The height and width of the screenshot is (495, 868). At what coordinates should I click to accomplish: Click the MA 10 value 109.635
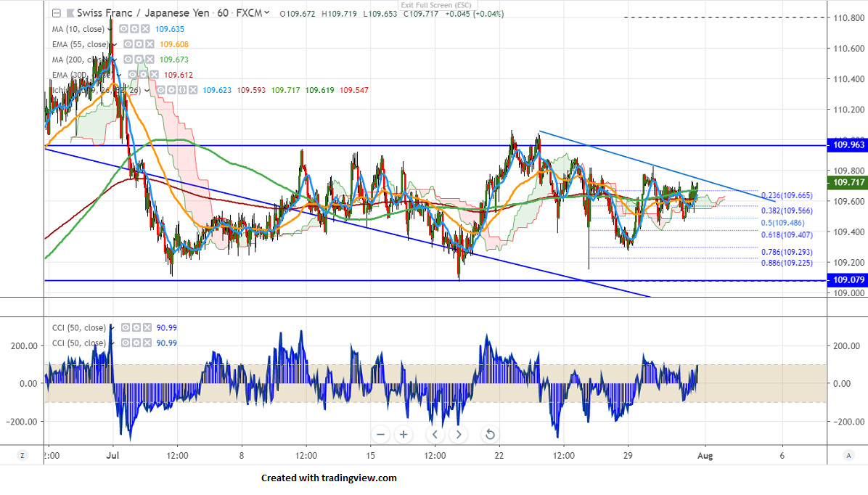[x=169, y=29]
